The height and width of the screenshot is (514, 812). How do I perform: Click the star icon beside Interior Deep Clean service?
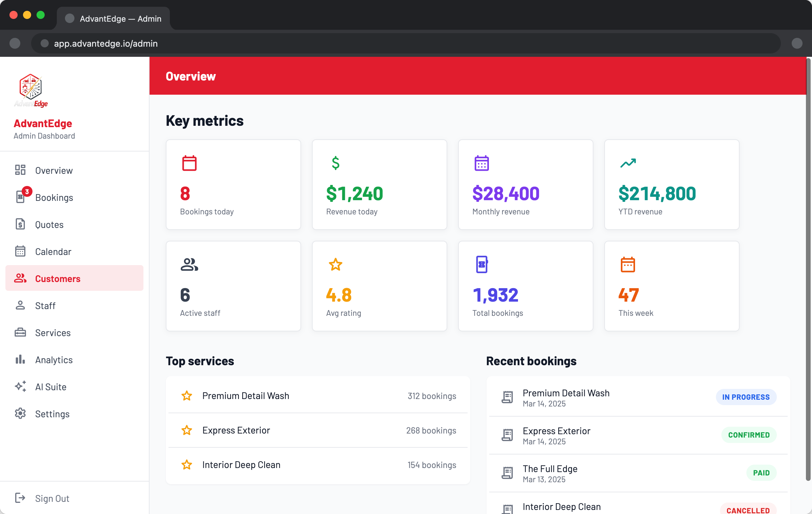tap(187, 465)
